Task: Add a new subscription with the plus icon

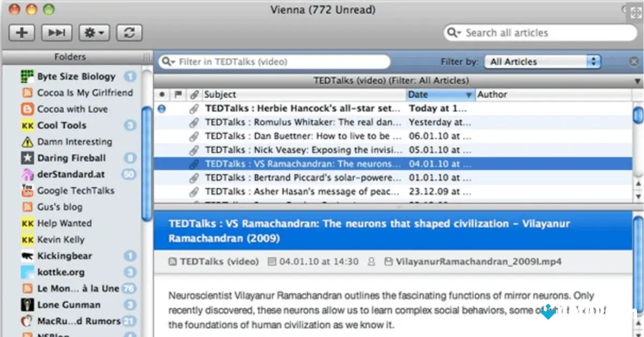Action: tap(21, 32)
